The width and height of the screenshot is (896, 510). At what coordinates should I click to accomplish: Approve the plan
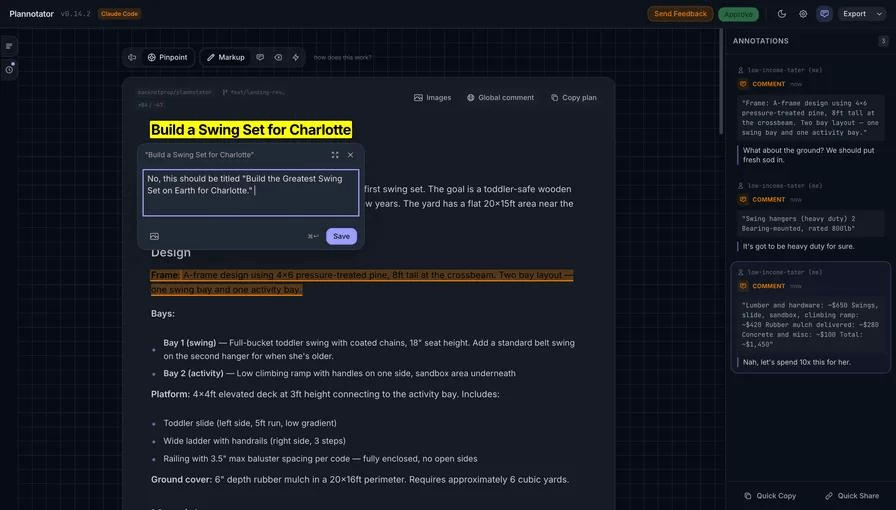click(x=738, y=14)
